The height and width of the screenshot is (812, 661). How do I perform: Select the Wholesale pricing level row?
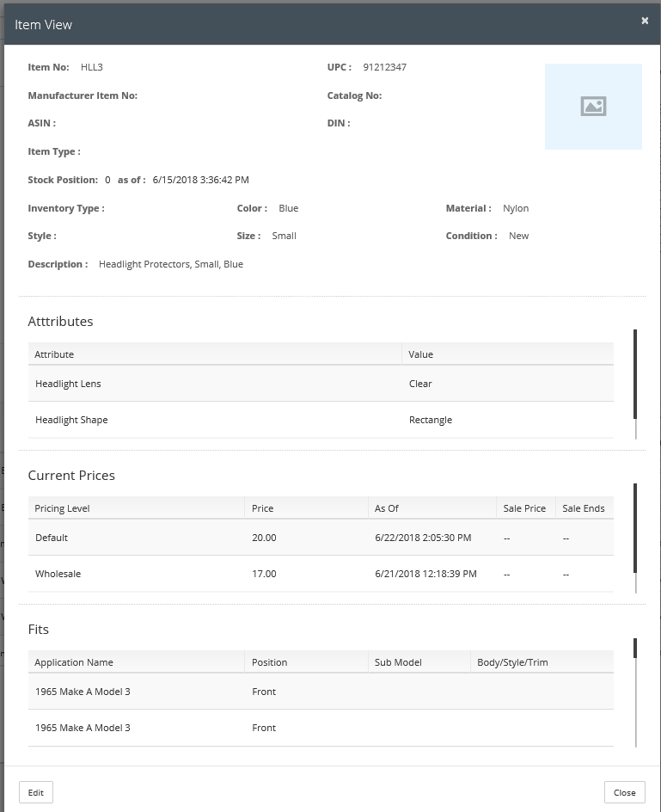(321, 574)
